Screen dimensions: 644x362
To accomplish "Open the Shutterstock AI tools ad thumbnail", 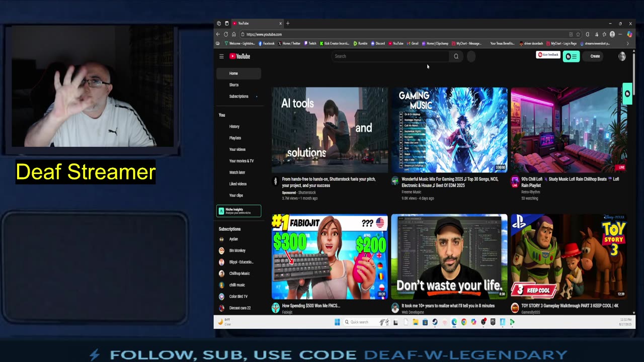I will tap(330, 130).
